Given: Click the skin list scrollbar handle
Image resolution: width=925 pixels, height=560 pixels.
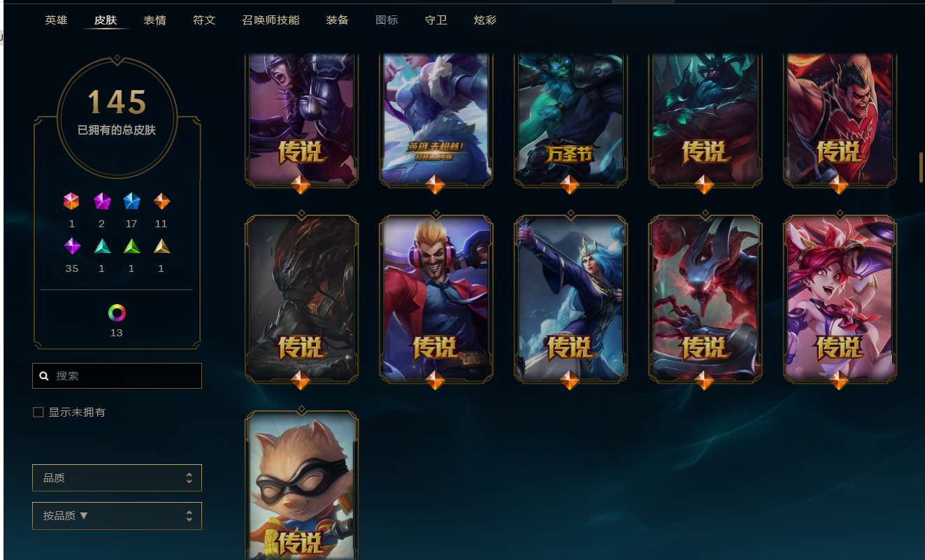Looking at the screenshot, I should [x=922, y=167].
